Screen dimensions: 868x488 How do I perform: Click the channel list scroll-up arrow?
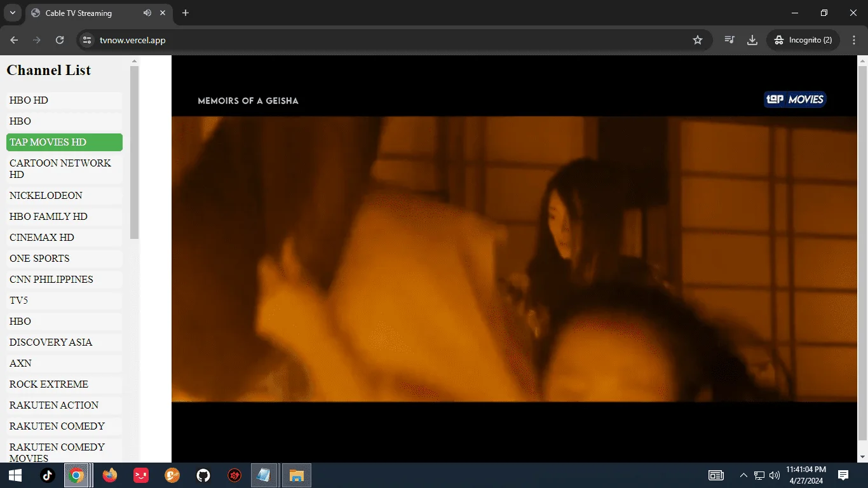coord(134,60)
